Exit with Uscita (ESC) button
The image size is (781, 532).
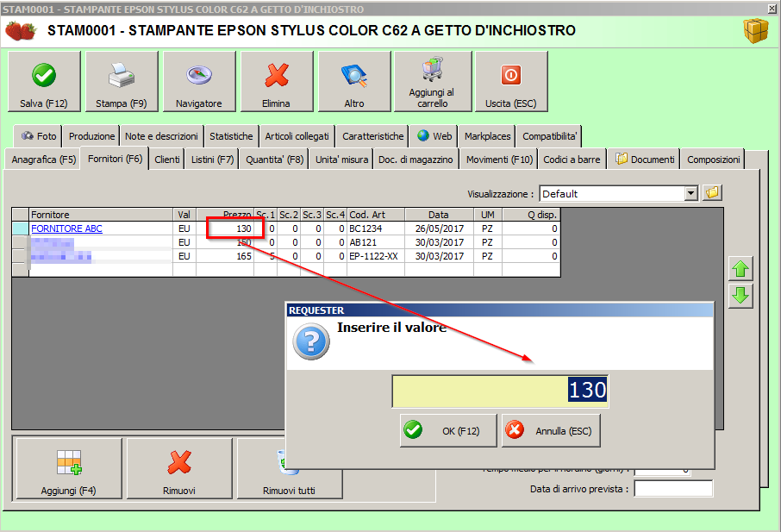pyautogui.click(x=511, y=82)
